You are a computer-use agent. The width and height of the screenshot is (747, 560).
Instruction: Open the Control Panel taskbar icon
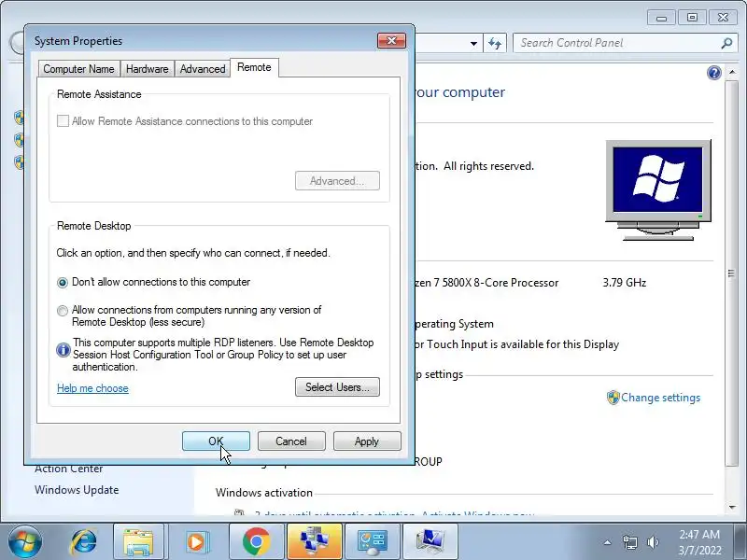[373, 542]
